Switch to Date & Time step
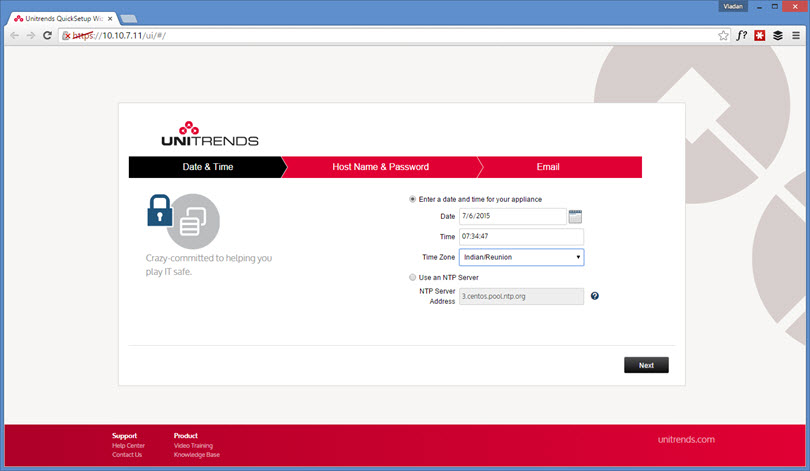This screenshot has width=810, height=471. [207, 167]
